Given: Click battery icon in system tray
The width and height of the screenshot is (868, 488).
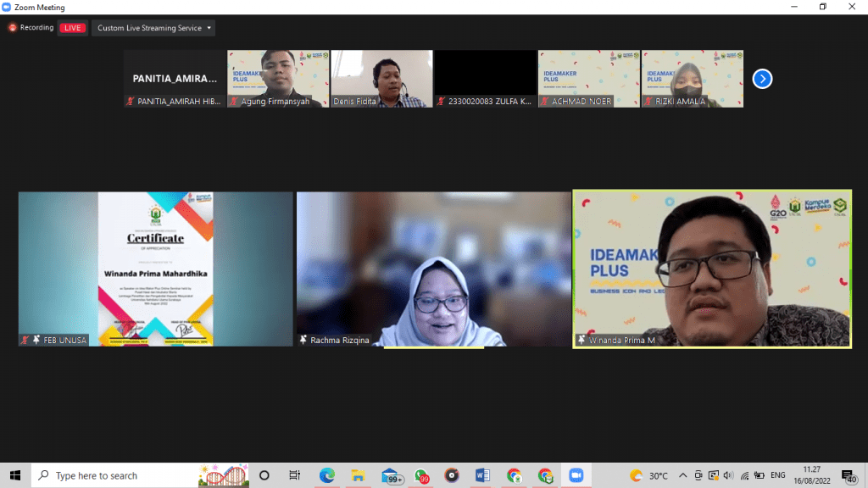Looking at the screenshot, I should point(759,475).
